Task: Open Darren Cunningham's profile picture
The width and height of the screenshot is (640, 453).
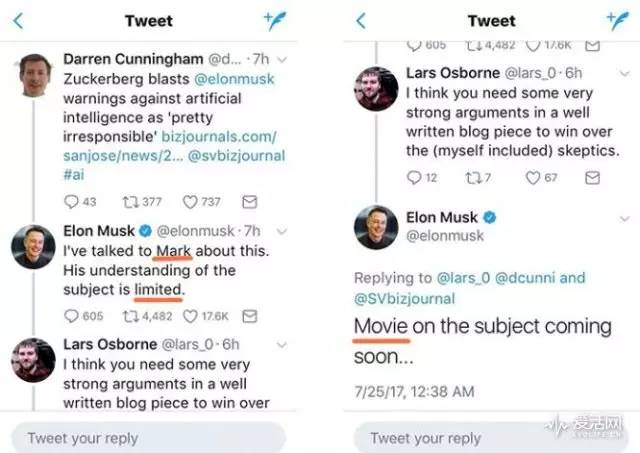Action: click(34, 75)
